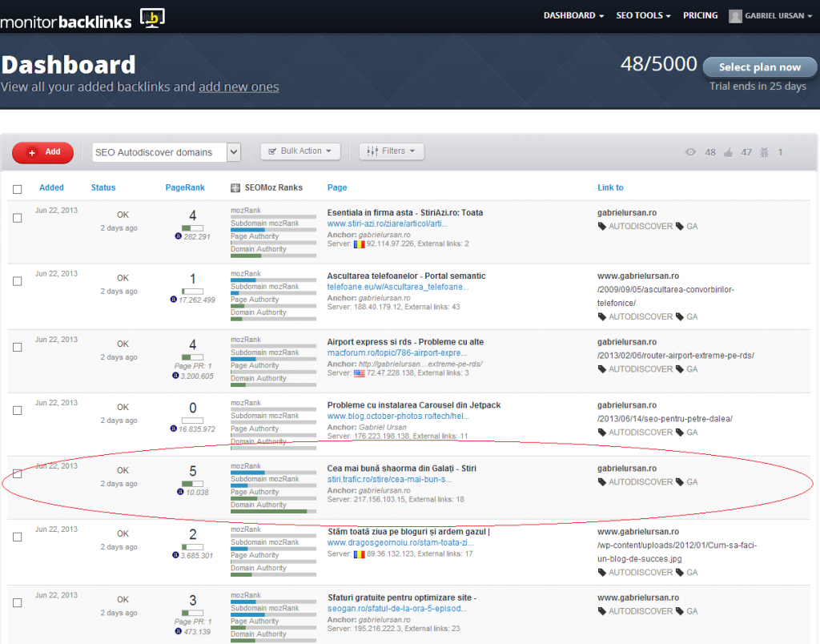Screen dimensions: 820x644
Task: Click AUTODISCOVER tag icon in seogan.ro row
Action: pos(602,612)
